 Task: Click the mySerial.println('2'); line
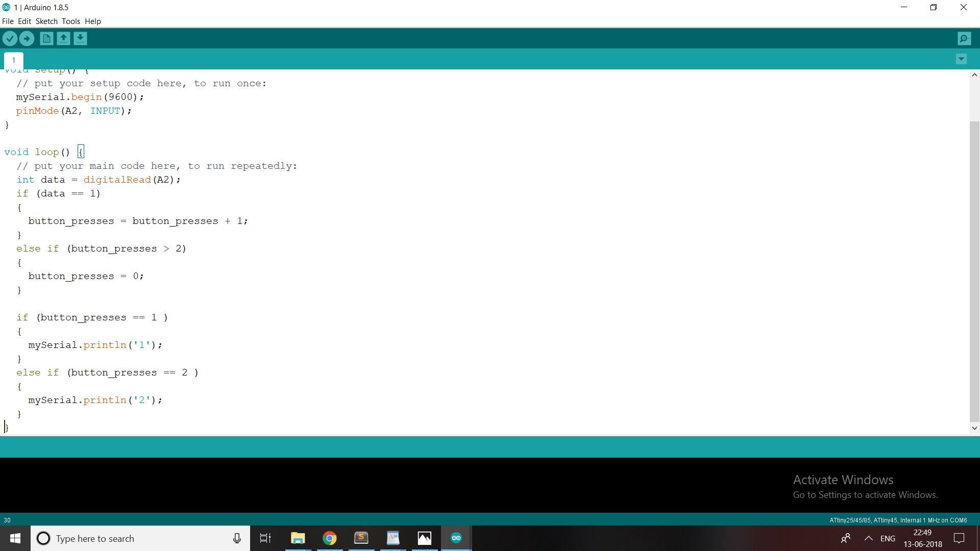tap(95, 400)
